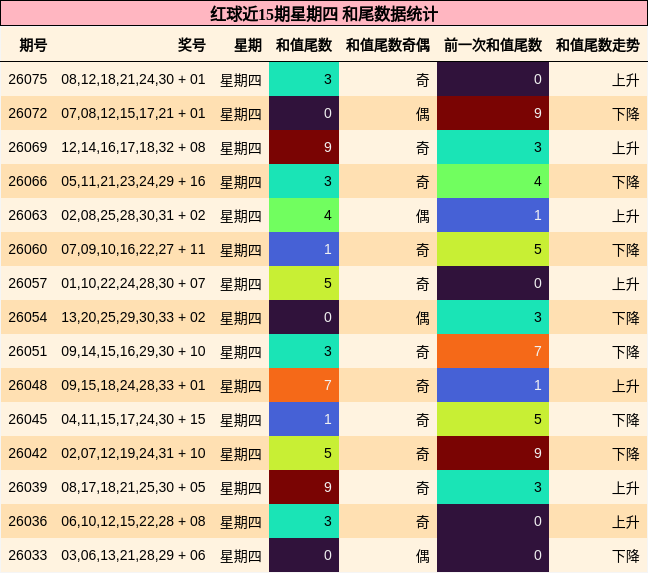The image size is (648, 573).
Task: Click blue 和值尾数 cell 1 in row 26060
Action: (304, 249)
